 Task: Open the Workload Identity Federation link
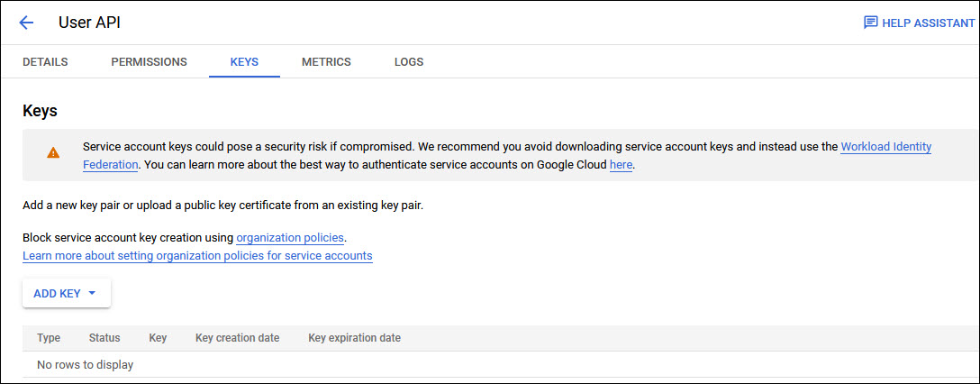tap(885, 146)
